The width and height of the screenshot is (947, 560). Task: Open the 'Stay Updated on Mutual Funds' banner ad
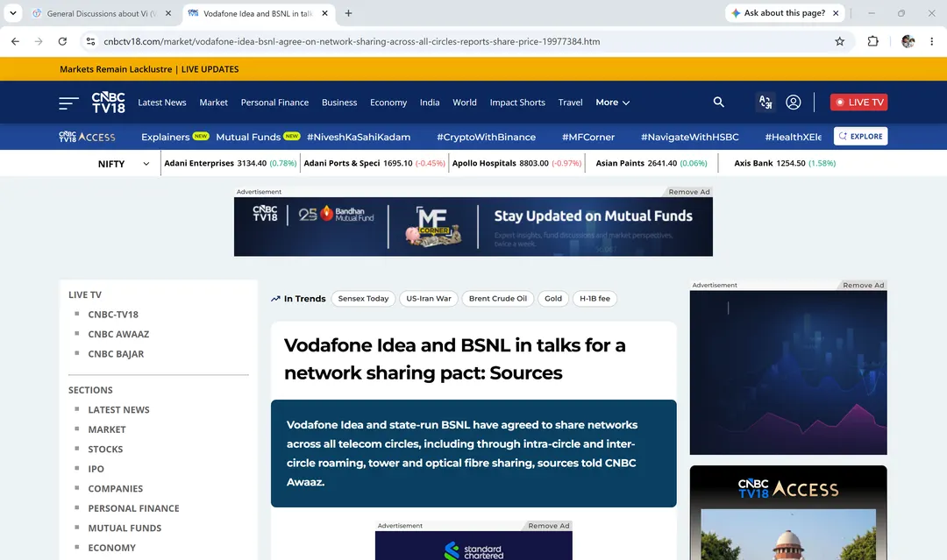[x=473, y=227]
